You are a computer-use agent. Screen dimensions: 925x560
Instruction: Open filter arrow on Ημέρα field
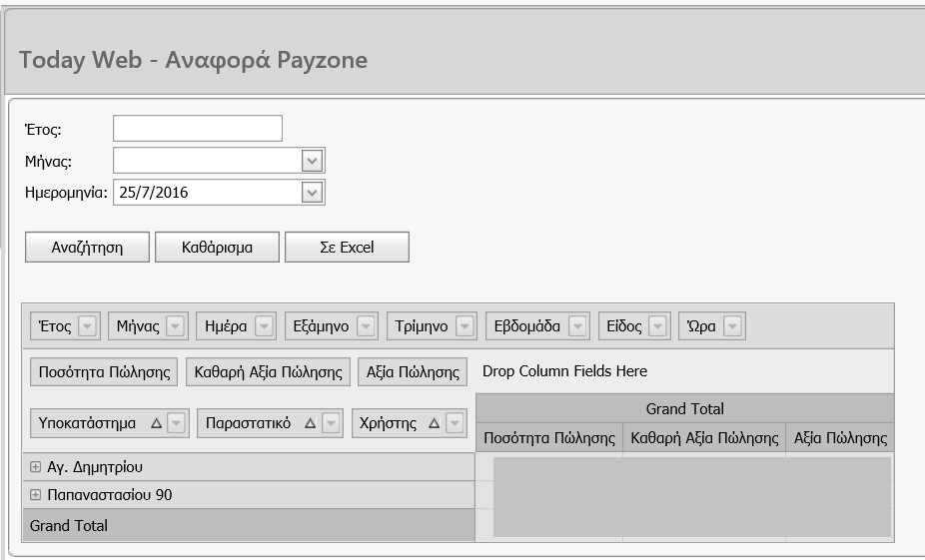tap(264, 326)
